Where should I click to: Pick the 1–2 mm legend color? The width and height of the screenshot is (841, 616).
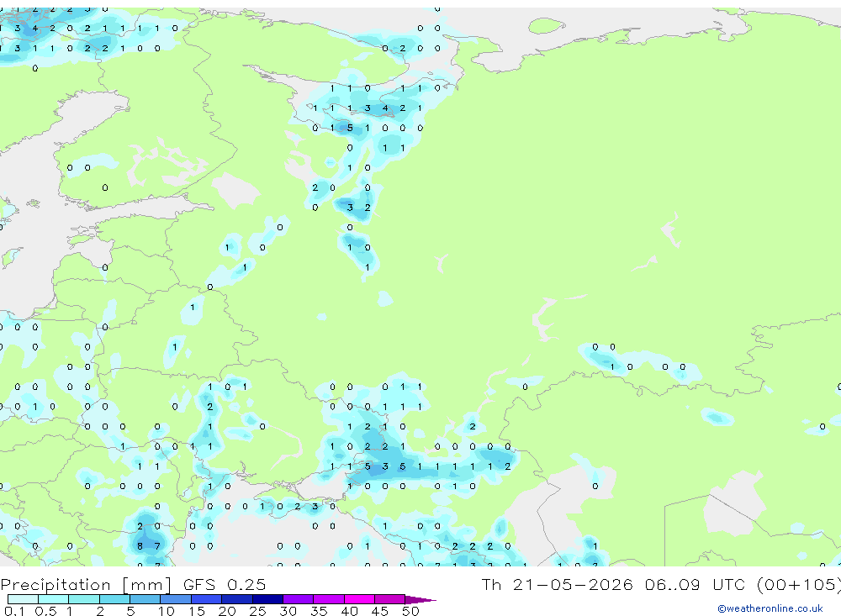click(x=84, y=599)
